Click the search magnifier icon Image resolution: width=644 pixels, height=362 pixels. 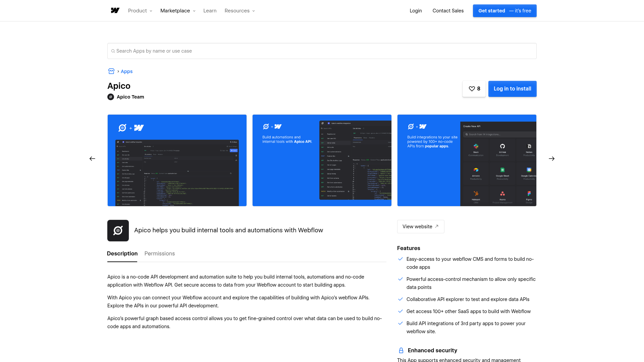[x=113, y=51]
